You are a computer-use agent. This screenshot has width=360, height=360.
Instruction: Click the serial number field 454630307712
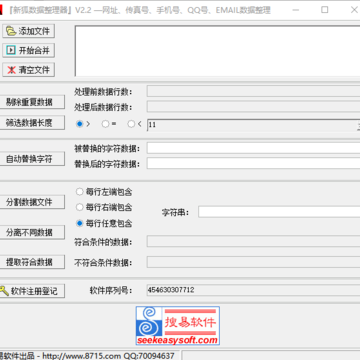pyautogui.click(x=253, y=290)
